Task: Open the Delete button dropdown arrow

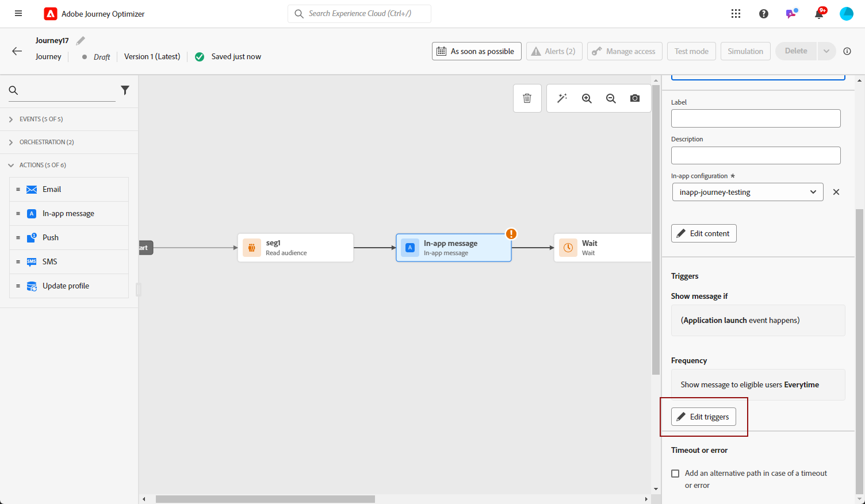Action: coord(826,51)
